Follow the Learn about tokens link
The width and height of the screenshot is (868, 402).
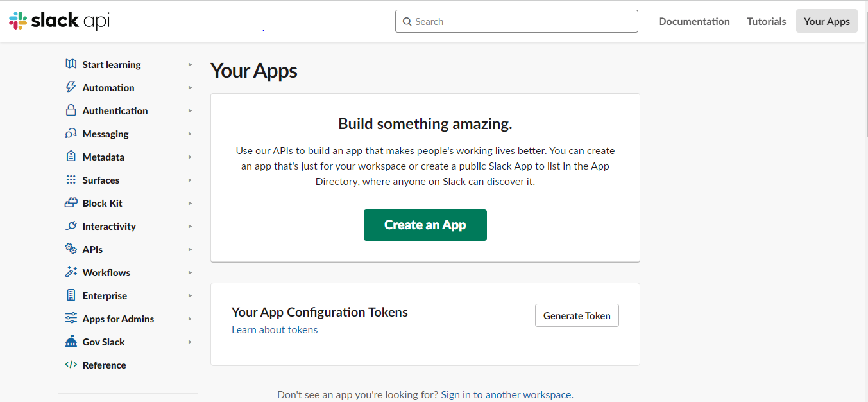(275, 329)
